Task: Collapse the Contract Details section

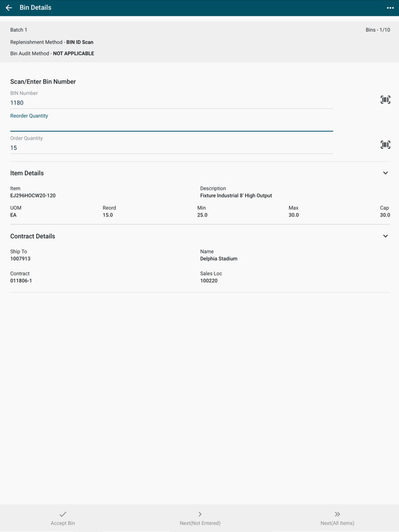Action: 385,236
